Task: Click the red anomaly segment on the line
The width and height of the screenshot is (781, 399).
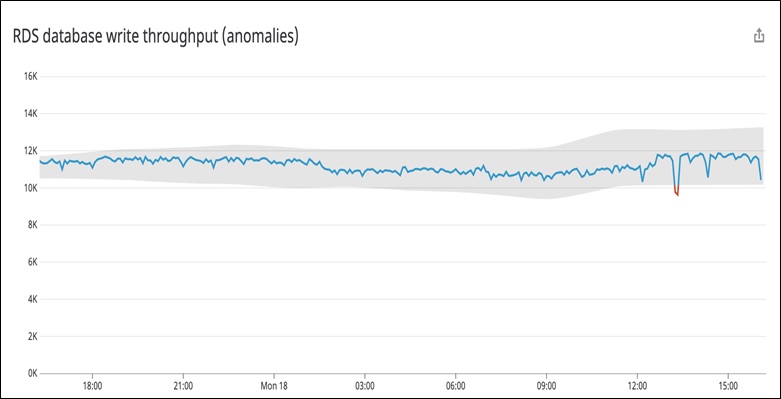Action: click(x=676, y=191)
